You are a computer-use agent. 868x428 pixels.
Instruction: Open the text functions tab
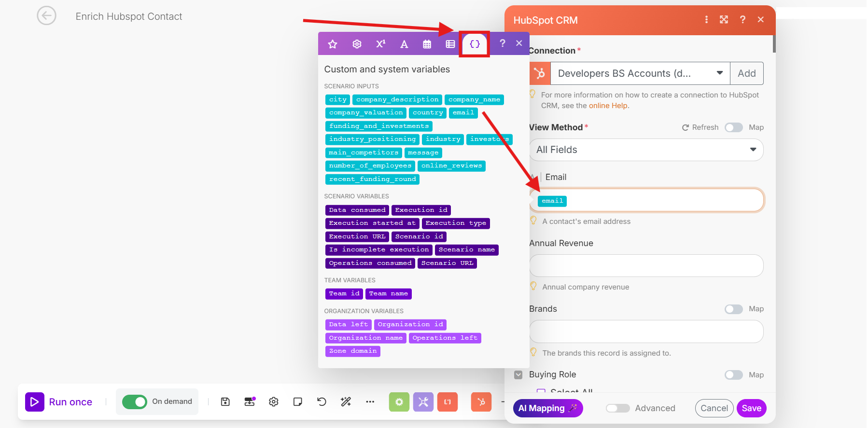[x=404, y=44]
